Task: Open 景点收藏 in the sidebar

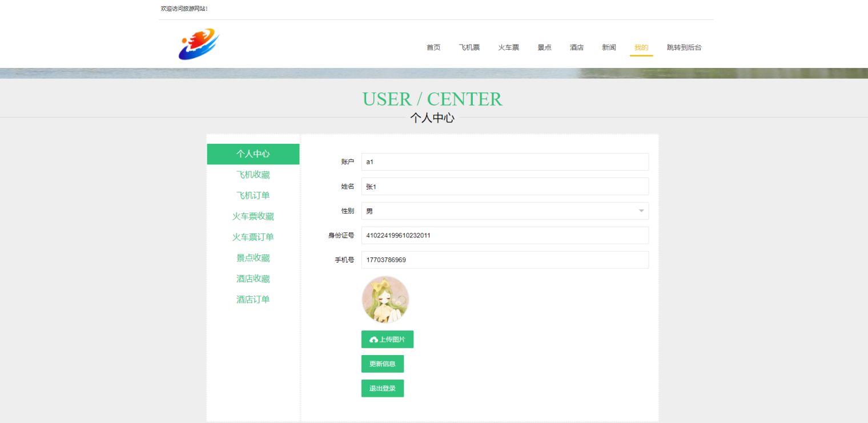Action: pyautogui.click(x=253, y=258)
